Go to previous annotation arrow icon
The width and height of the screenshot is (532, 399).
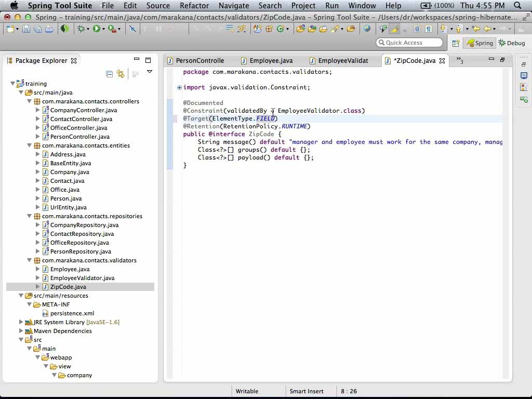click(459, 29)
